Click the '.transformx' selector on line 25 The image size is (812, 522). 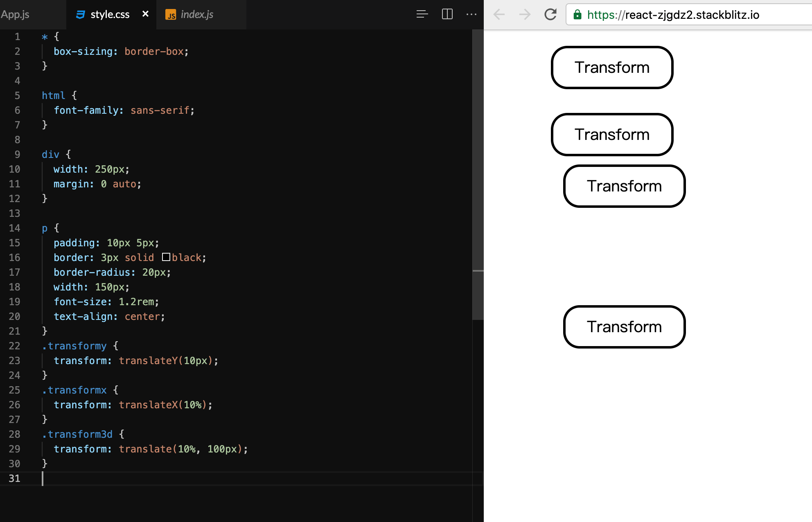pyautogui.click(x=74, y=390)
